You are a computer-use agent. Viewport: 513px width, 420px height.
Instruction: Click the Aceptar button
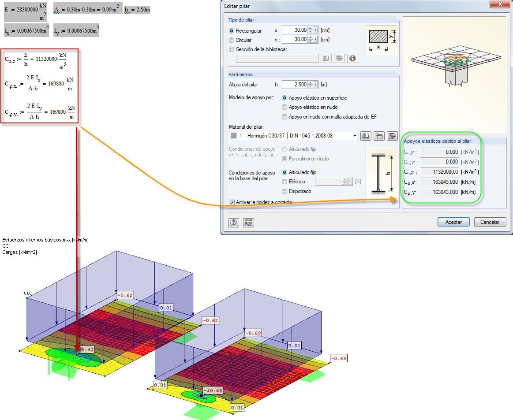pos(453,222)
